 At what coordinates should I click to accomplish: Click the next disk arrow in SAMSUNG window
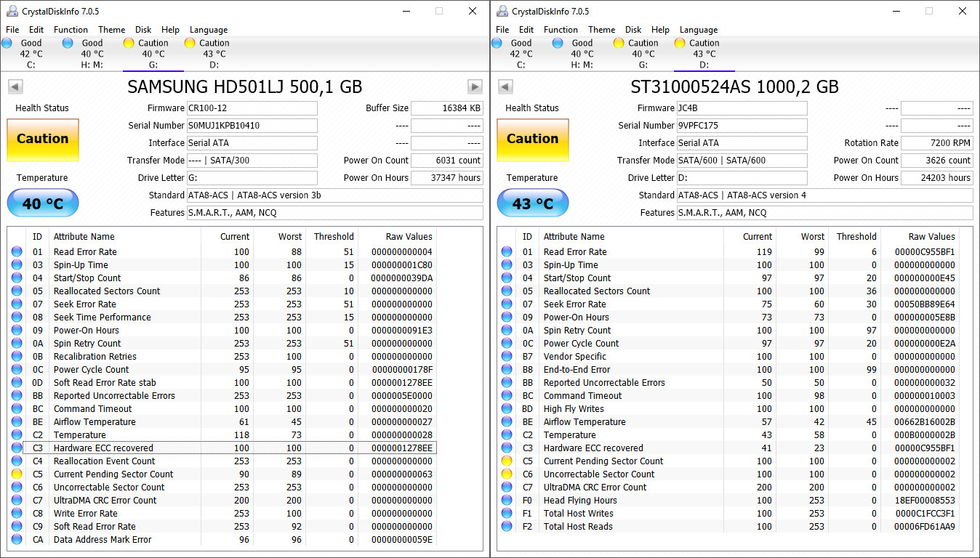[475, 87]
